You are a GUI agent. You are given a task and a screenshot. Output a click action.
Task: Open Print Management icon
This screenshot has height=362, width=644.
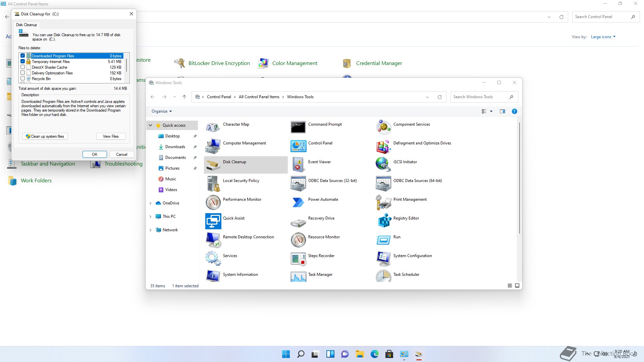click(x=383, y=202)
